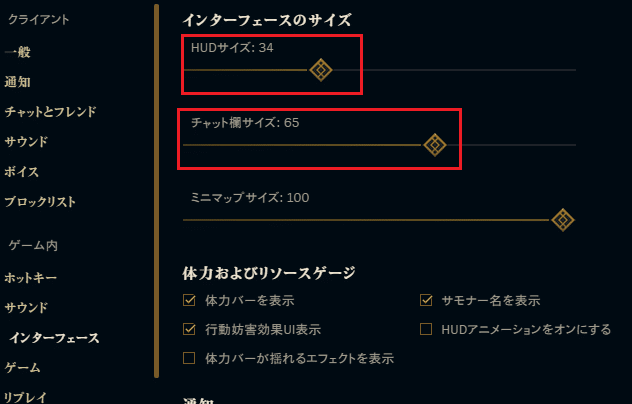Open the ブロックリスト section
Image resolution: width=632 pixels, height=404 pixels.
pyautogui.click(x=40, y=202)
